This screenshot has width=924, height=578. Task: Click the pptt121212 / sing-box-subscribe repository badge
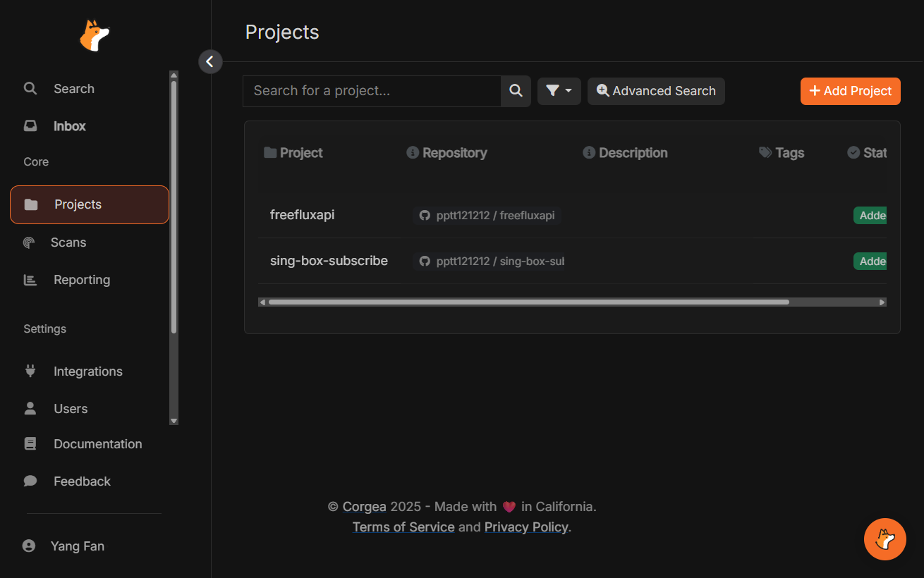(x=489, y=262)
